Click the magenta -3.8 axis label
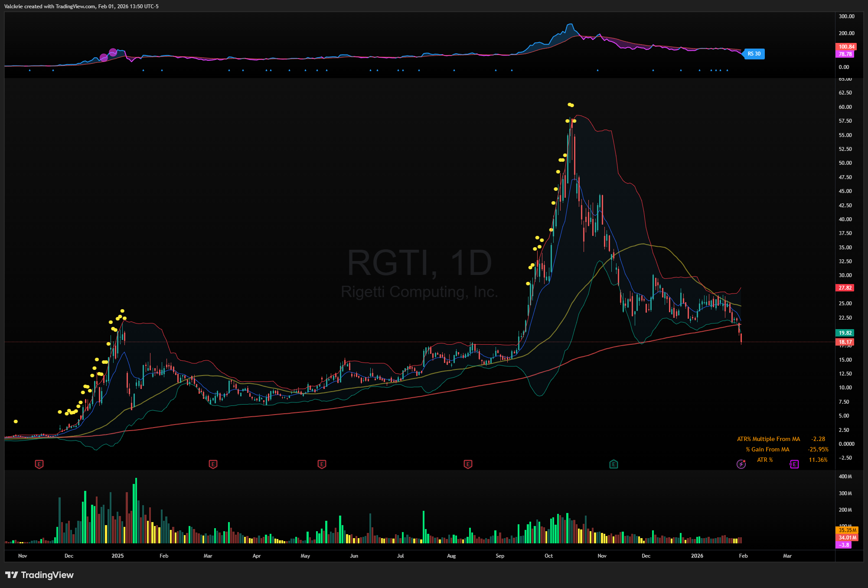868x588 pixels. (844, 545)
